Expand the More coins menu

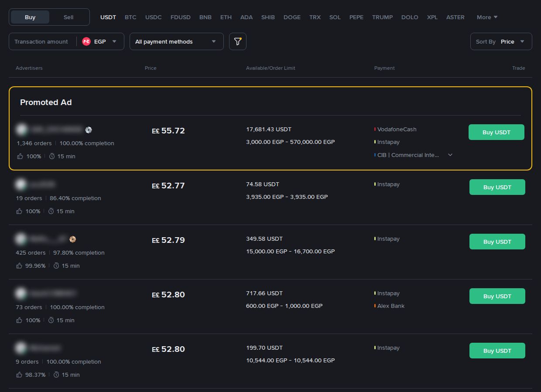487,17
